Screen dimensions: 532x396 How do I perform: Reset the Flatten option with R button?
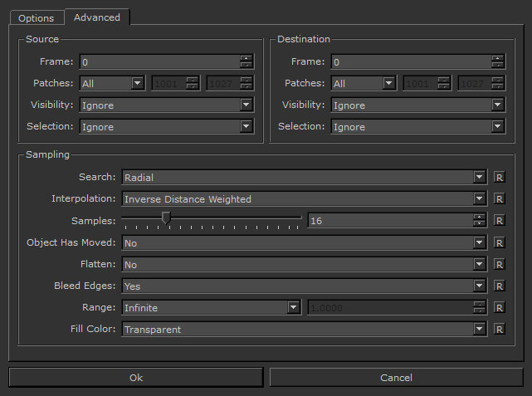[x=500, y=265]
